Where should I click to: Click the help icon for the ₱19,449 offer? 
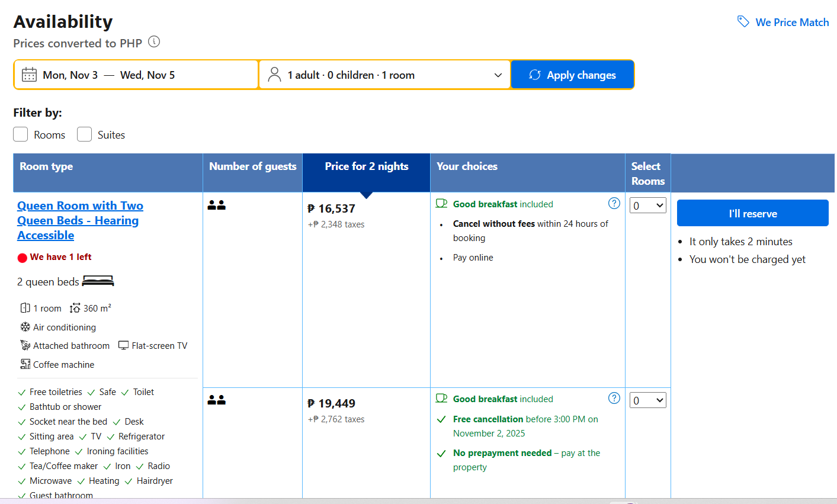coord(614,398)
